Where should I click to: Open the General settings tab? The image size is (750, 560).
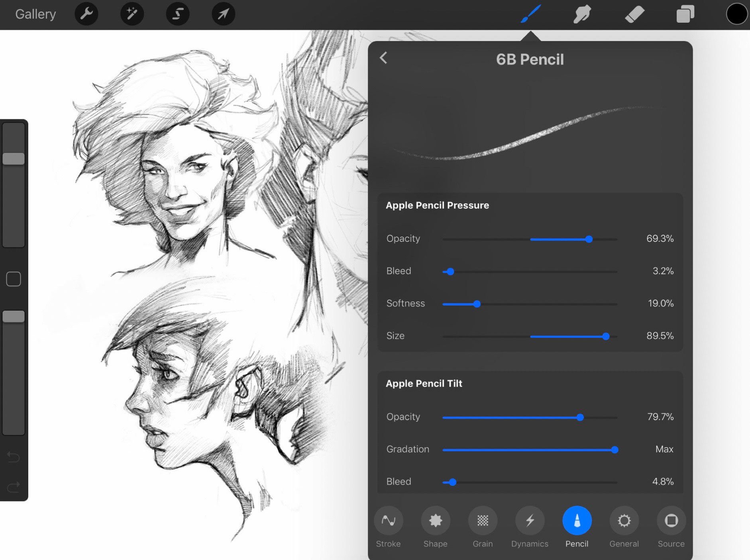pos(624,521)
